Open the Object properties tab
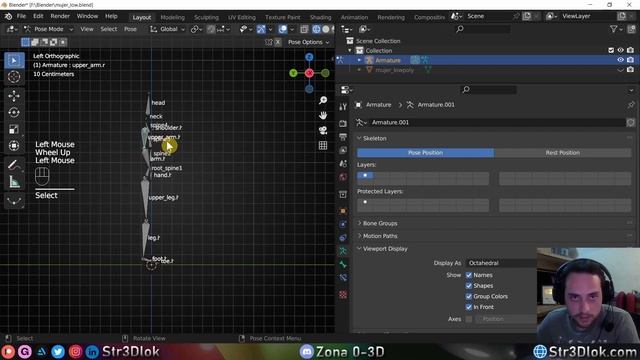 [343, 211]
